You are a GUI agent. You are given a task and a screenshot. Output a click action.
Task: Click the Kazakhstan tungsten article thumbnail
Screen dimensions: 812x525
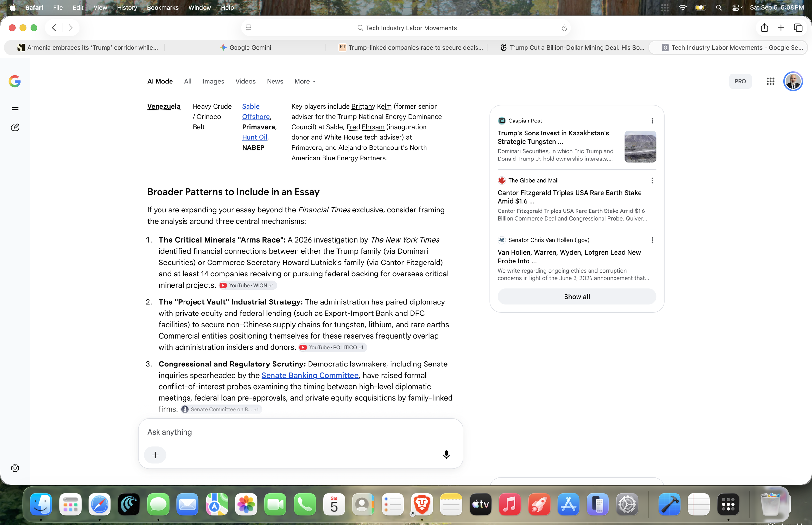(x=640, y=147)
